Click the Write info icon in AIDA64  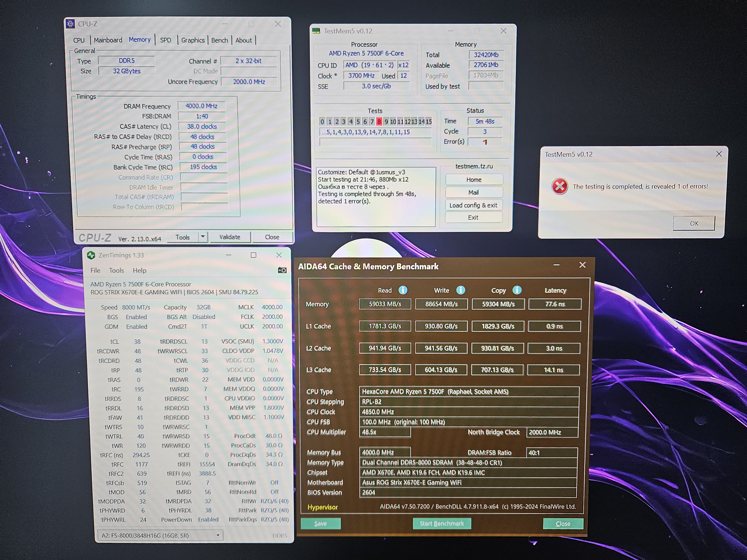pyautogui.click(x=461, y=290)
